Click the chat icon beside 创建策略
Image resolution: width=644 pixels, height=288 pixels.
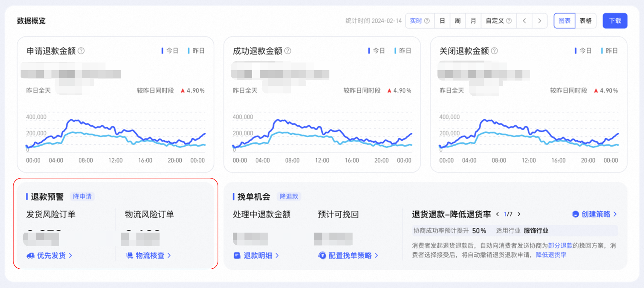575,214
